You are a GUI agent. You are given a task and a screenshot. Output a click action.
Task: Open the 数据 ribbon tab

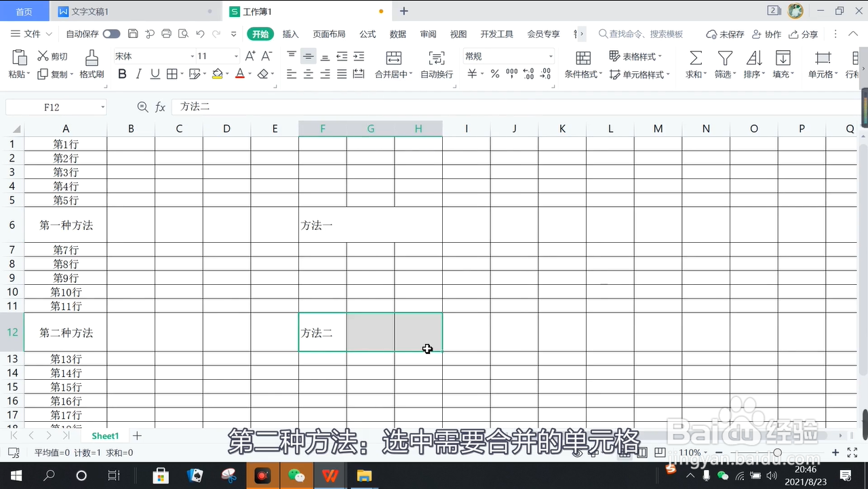click(398, 33)
